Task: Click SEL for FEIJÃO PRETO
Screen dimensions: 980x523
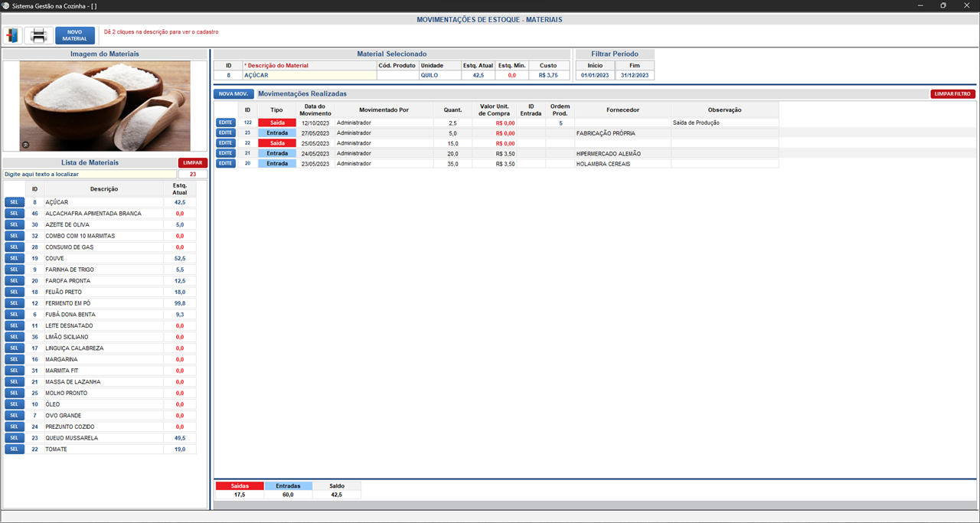Action: click(x=15, y=292)
